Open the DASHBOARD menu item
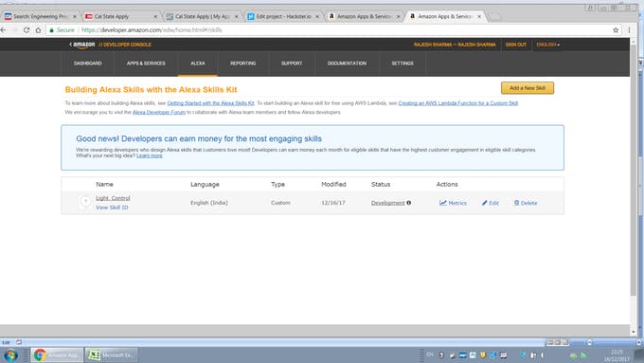The image size is (644, 363). [87, 64]
